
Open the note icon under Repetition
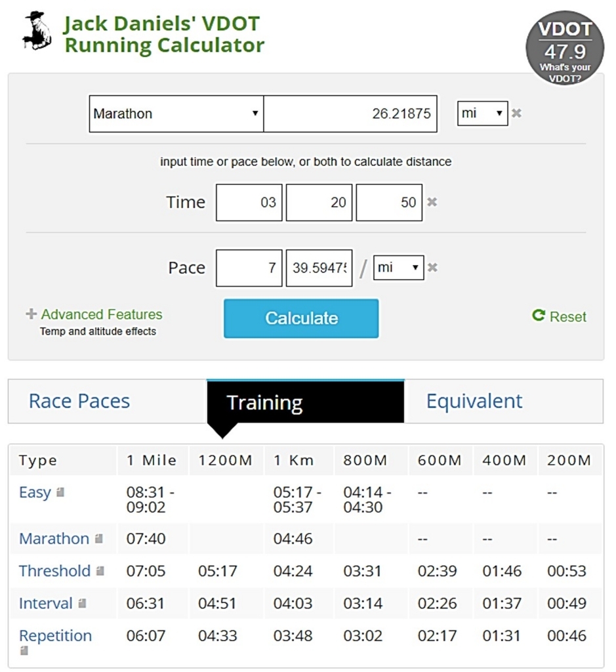click(24, 650)
